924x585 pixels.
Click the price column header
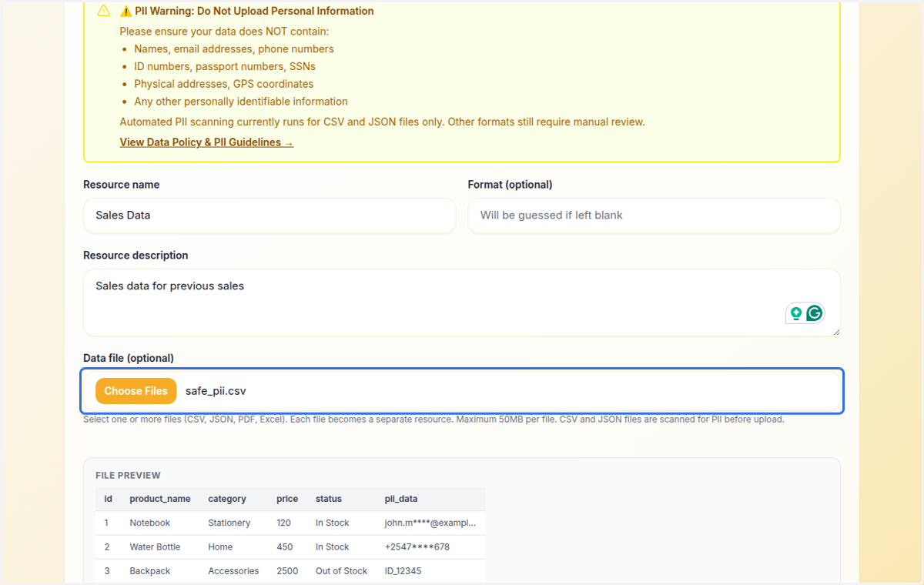[x=287, y=499]
